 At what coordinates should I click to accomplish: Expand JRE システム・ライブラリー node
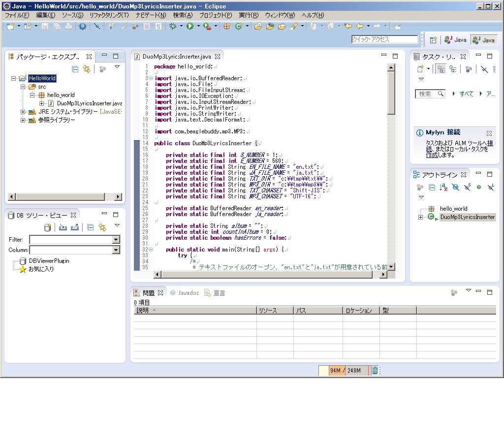tap(23, 112)
